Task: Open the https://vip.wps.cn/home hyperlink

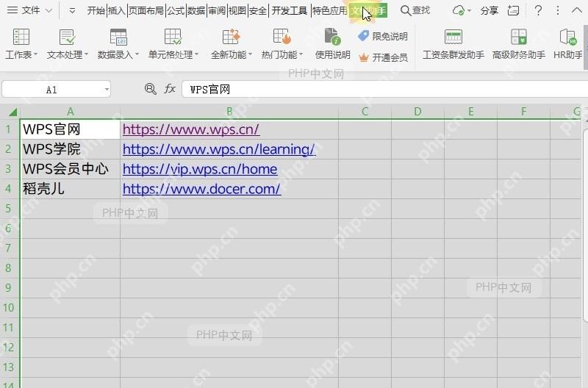Action: (x=200, y=169)
